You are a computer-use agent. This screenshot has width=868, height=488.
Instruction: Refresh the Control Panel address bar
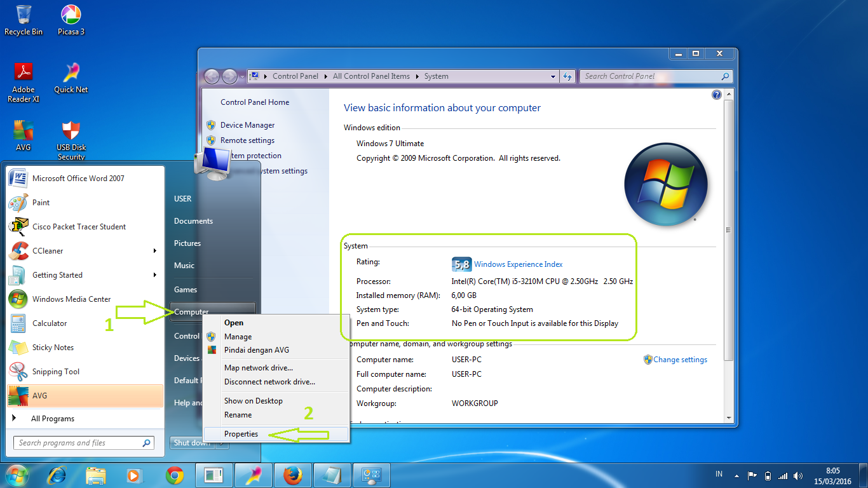(x=568, y=76)
